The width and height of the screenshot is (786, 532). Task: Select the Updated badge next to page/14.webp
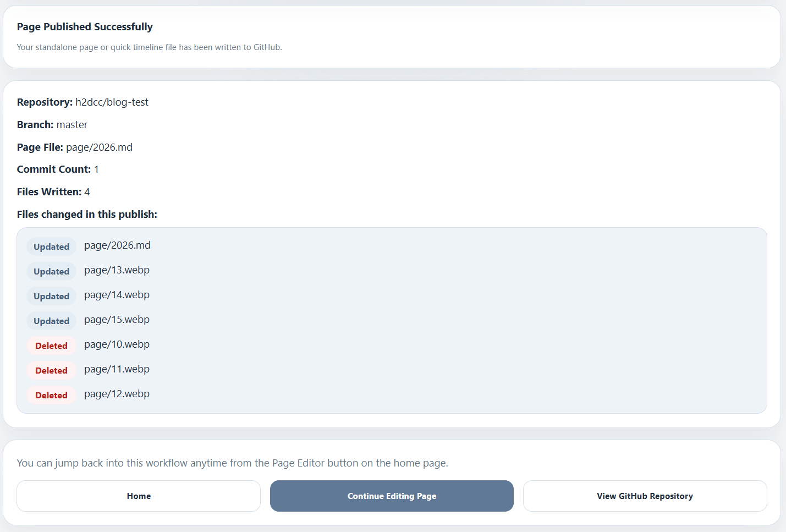click(x=51, y=297)
